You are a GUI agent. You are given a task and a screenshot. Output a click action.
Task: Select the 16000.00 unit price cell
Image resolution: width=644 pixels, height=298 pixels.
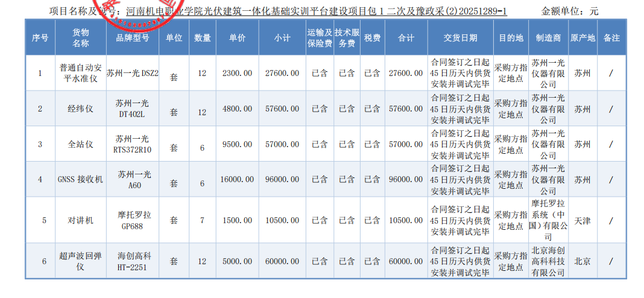click(x=237, y=179)
